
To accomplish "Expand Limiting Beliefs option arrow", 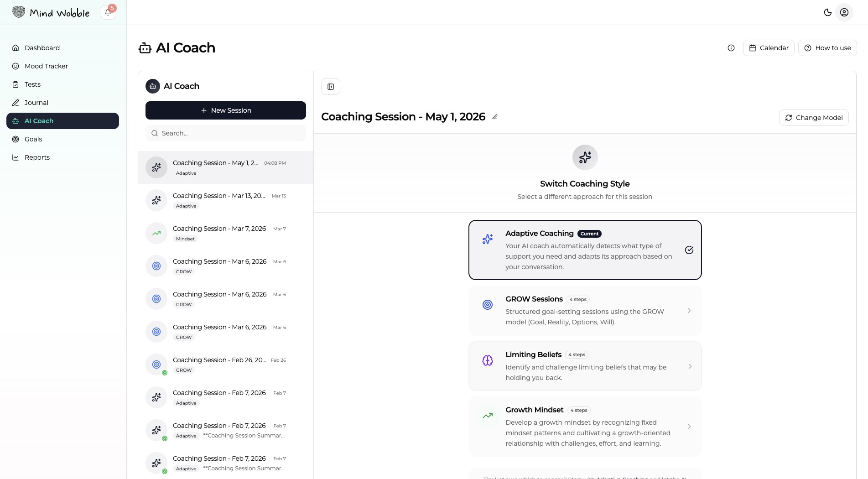I will 690,366.
